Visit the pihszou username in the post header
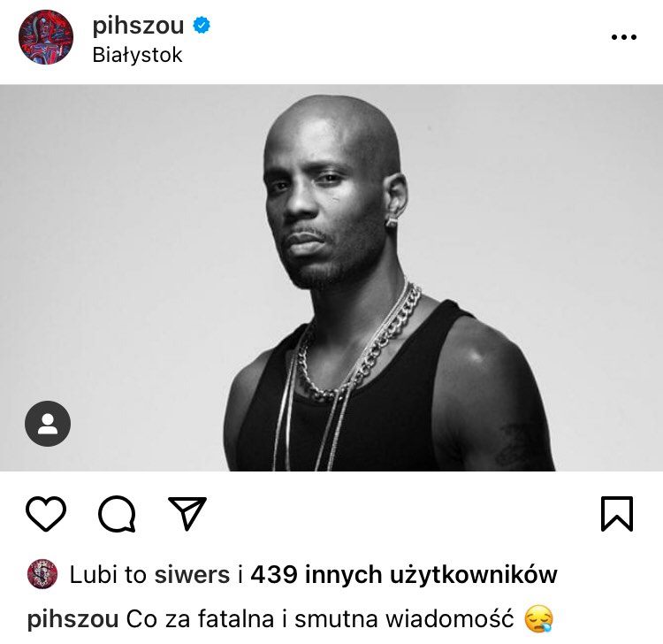 [138, 26]
